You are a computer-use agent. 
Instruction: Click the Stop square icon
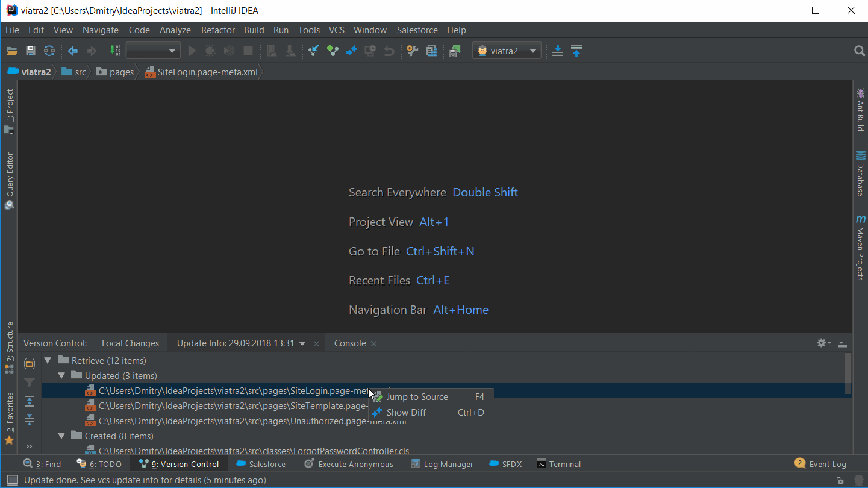248,51
